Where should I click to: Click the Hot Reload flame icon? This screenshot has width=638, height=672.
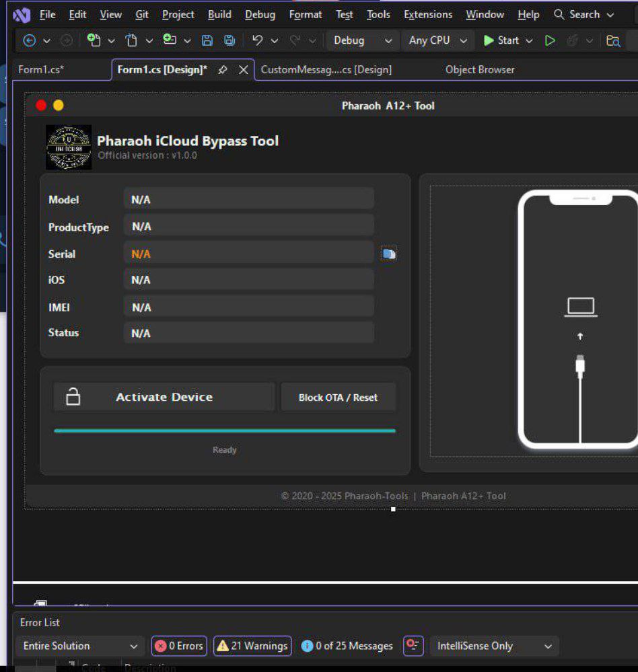(x=572, y=41)
